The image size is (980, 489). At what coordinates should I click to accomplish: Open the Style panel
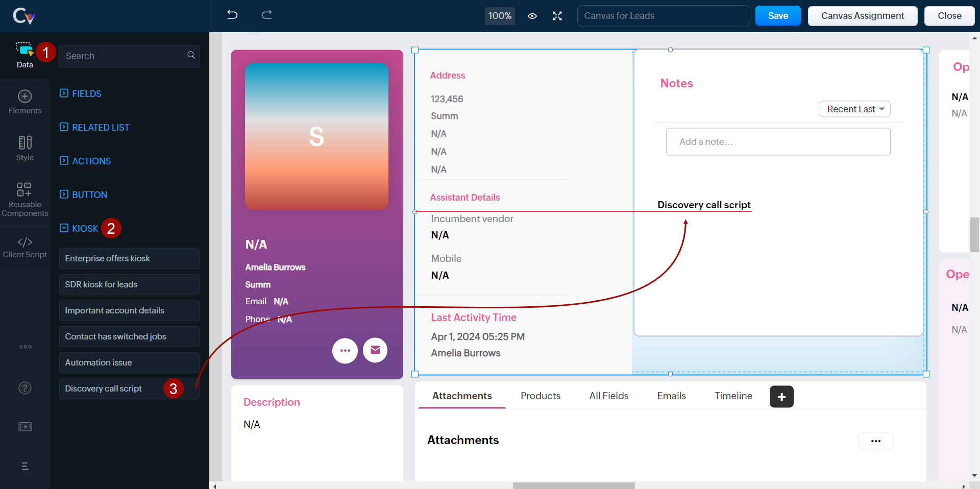click(x=24, y=148)
